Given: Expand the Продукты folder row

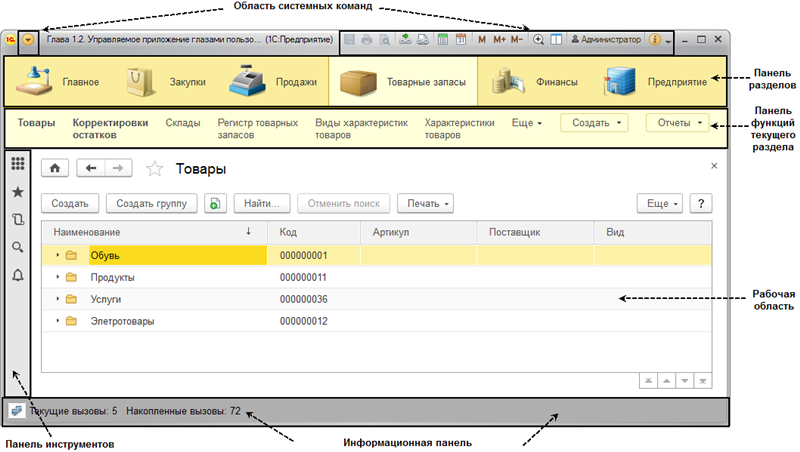Looking at the screenshot, I should (58, 277).
